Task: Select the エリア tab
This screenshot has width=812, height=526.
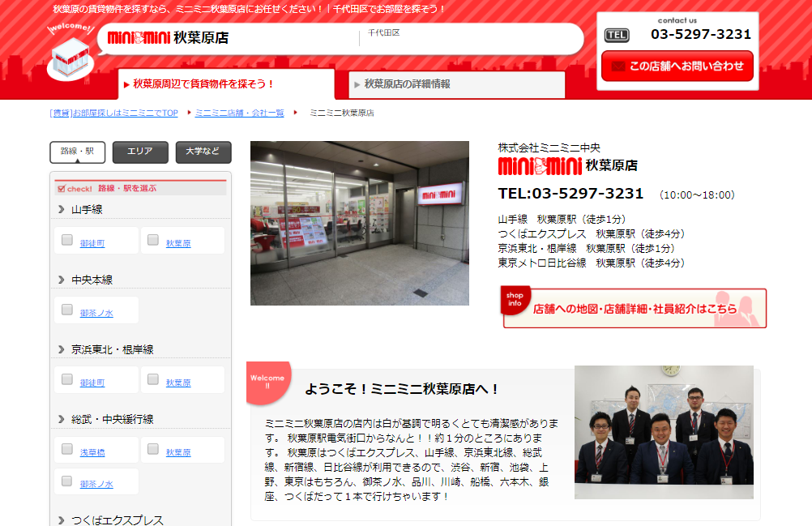Action: tap(140, 152)
